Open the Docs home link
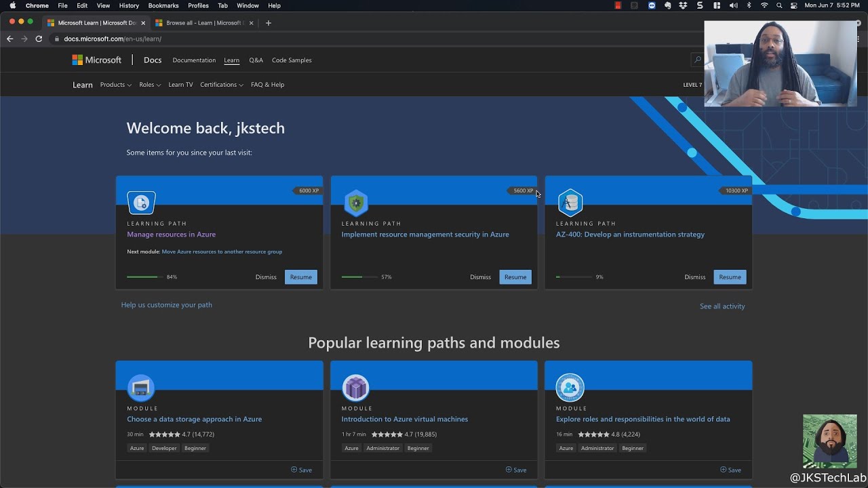 coord(153,60)
